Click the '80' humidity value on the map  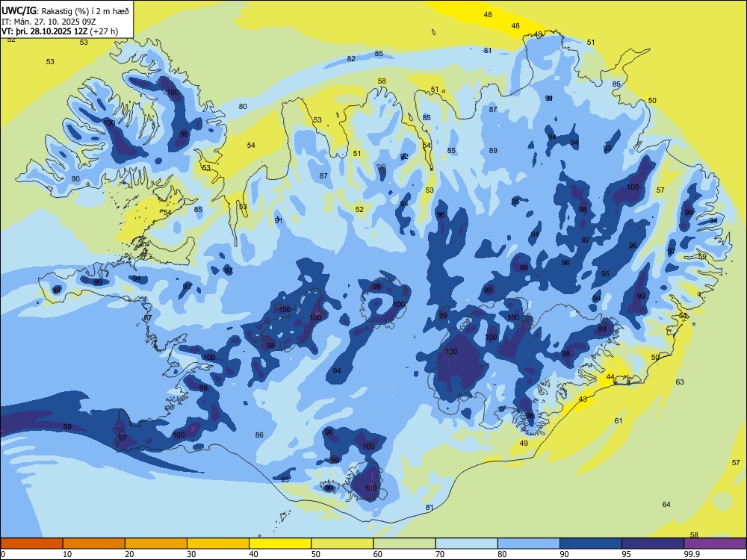point(243,106)
